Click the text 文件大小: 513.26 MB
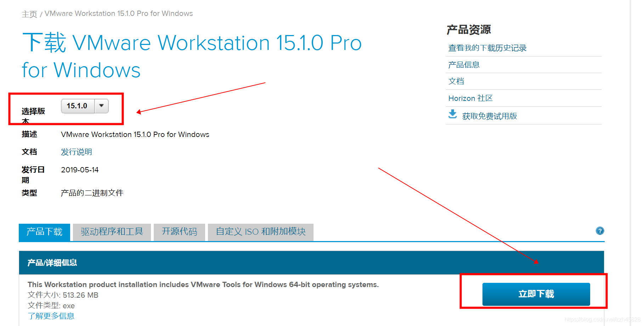 coord(63,295)
